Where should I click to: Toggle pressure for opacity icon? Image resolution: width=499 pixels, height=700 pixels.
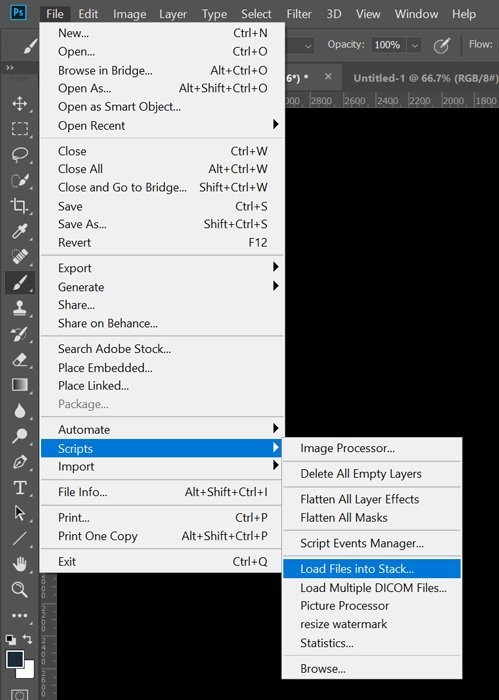click(x=441, y=45)
